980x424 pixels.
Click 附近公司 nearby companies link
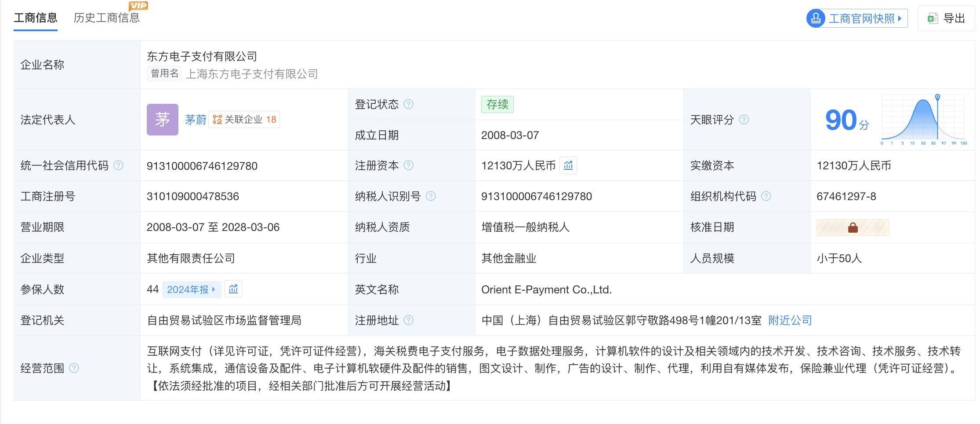pyautogui.click(x=790, y=320)
